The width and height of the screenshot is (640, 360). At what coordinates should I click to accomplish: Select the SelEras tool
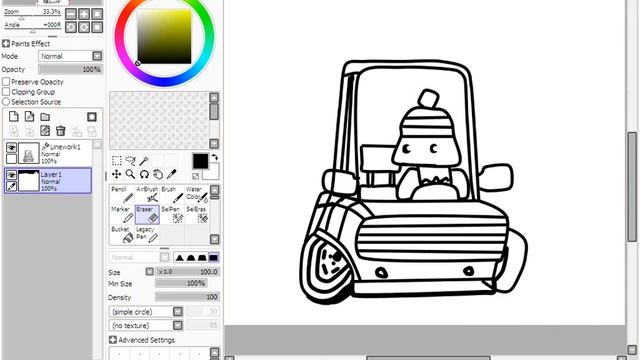point(197,214)
